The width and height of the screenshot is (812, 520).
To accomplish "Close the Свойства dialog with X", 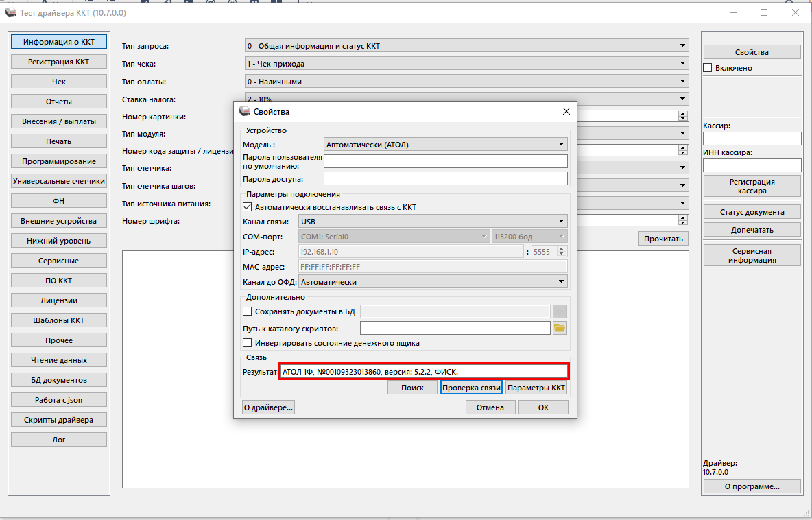I will point(566,111).
